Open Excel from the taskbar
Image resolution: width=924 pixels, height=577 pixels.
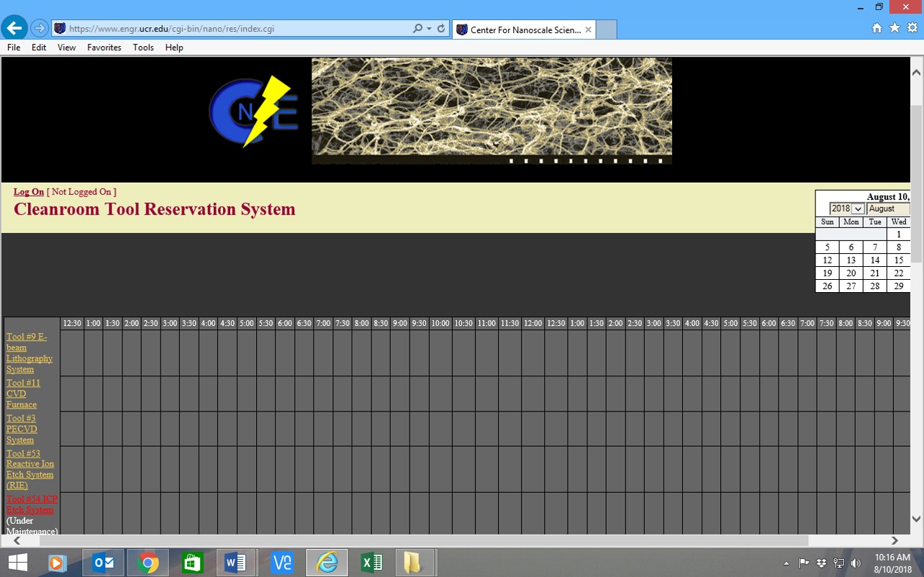371,563
